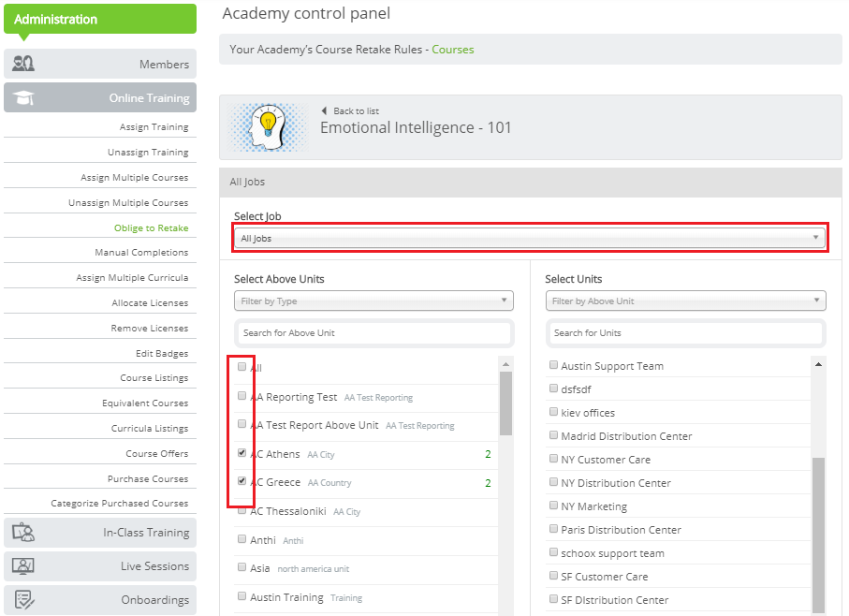Check the SF Customer Care checkbox

click(553, 576)
